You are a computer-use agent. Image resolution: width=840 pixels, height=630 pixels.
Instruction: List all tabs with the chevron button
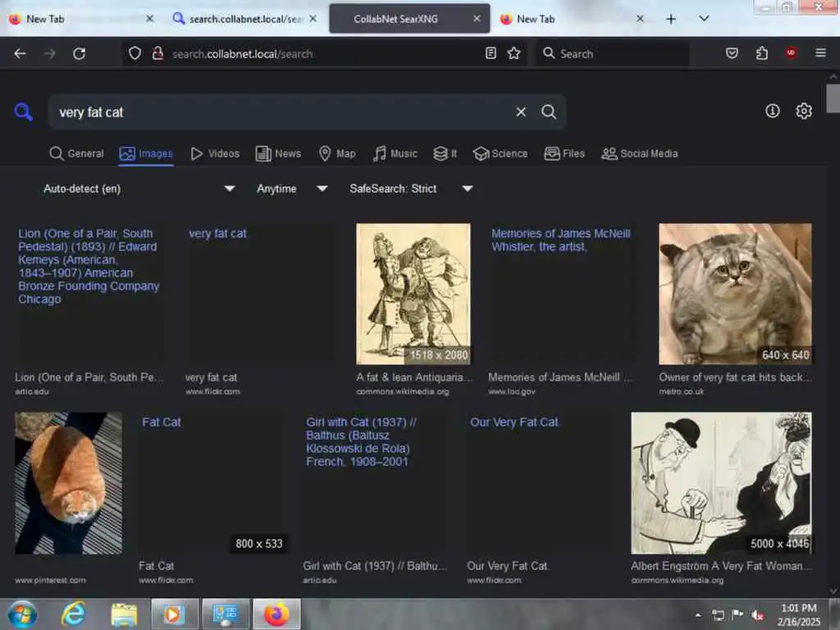click(x=704, y=19)
